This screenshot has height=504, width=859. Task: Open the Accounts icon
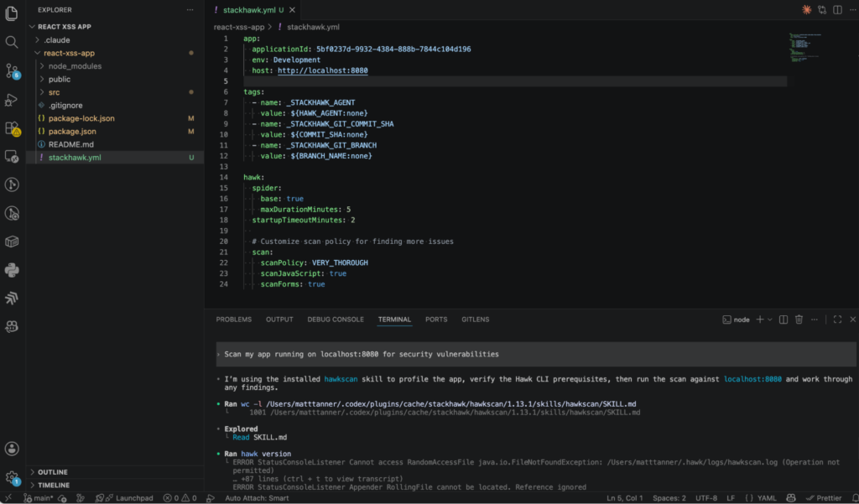coord(12,449)
